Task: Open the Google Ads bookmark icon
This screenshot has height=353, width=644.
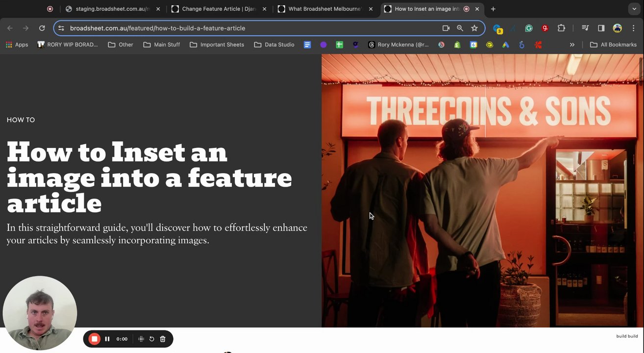Action: pos(505,45)
